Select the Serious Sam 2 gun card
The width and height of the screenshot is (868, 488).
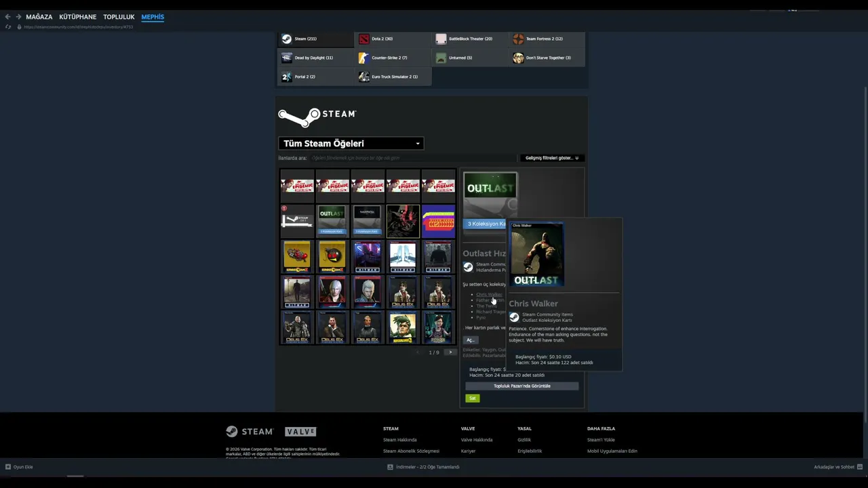click(297, 256)
